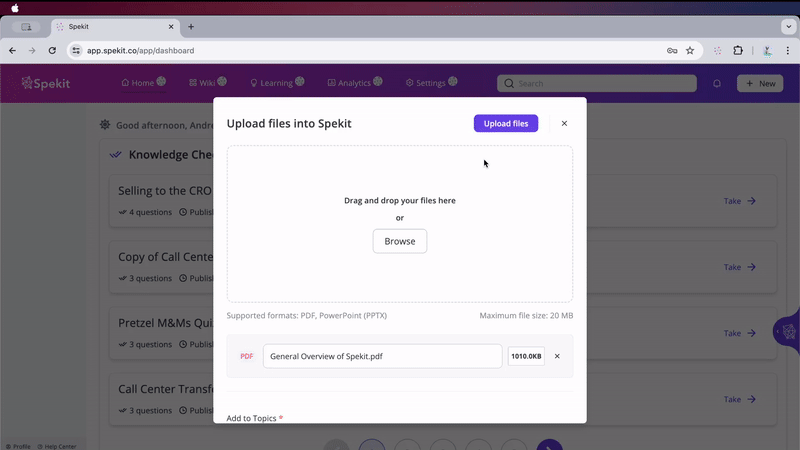800x450 pixels.
Task: Click the Upload files button
Action: 506,123
